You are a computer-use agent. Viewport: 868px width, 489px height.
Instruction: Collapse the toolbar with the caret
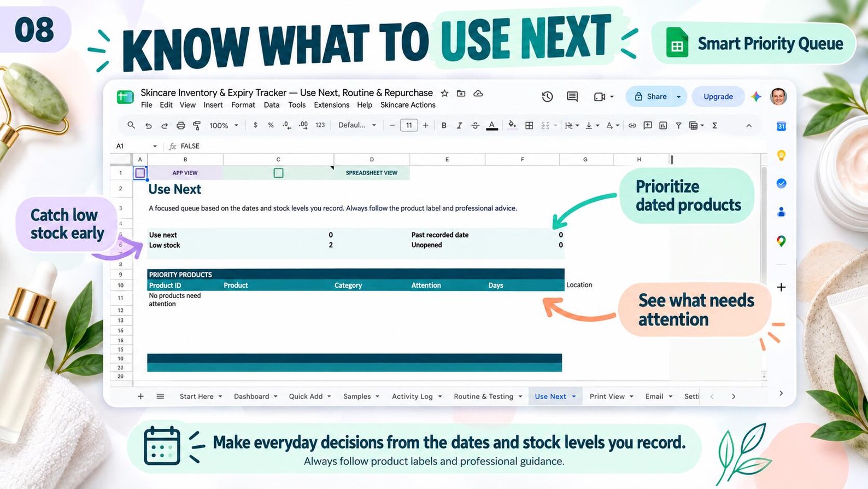[x=749, y=125]
